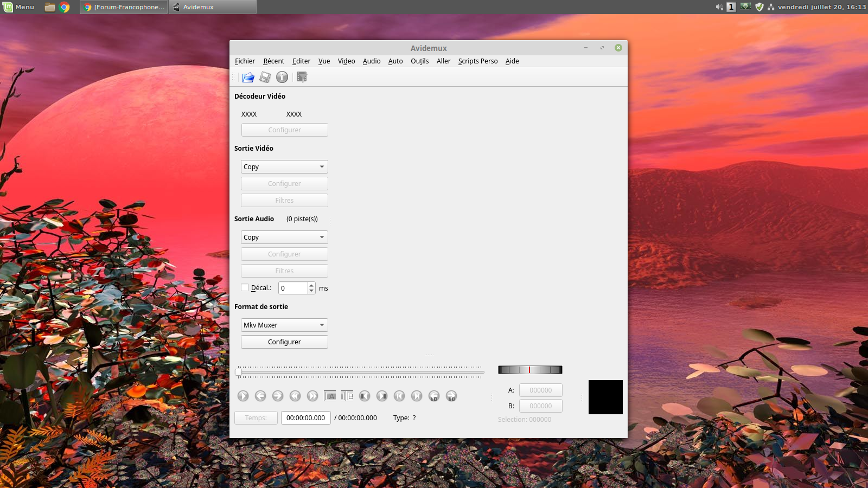868x488 pixels.
Task: Enable the Décal. audio shift checkbox
Action: (245, 288)
